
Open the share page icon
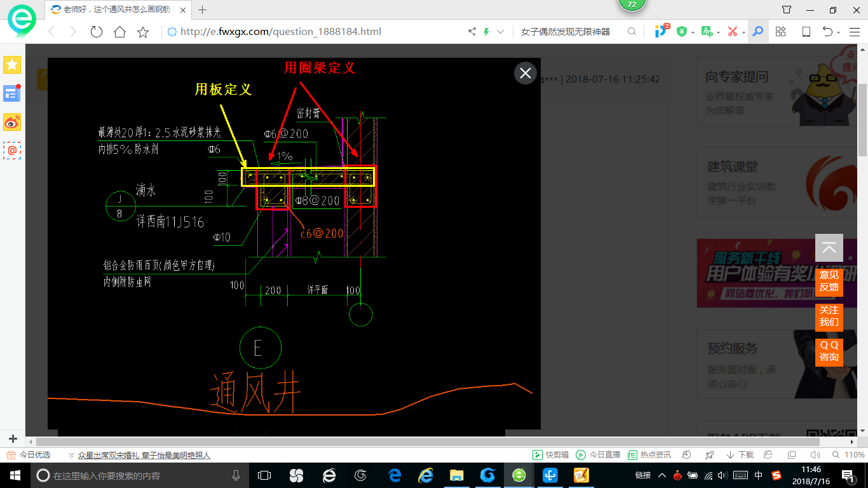coord(472,32)
